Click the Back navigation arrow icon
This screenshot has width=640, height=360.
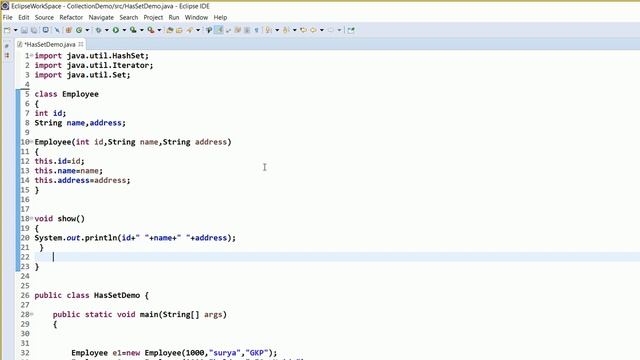tap(313, 30)
